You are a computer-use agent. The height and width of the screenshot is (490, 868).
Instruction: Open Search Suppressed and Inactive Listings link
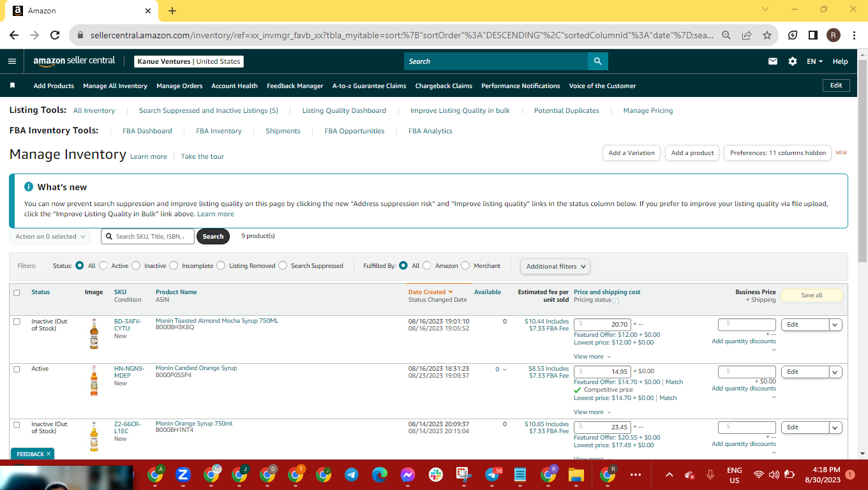click(x=209, y=110)
